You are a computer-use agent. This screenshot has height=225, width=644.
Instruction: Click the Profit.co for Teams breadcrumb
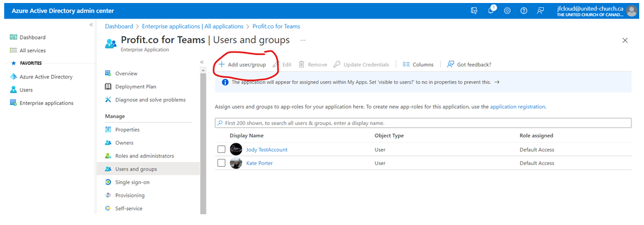pos(276,26)
